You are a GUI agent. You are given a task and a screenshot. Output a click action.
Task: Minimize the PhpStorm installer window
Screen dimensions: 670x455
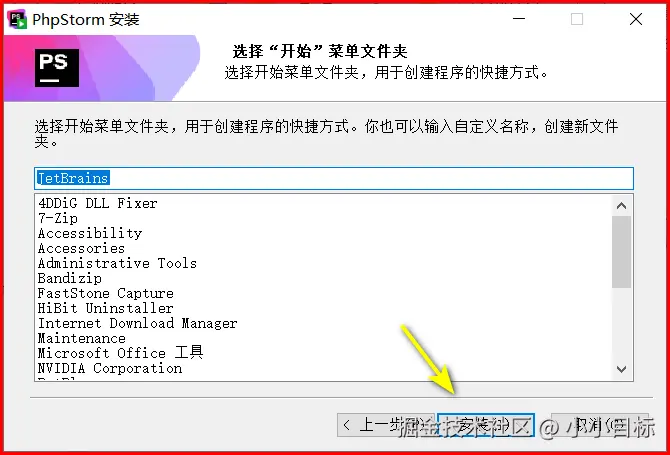pyautogui.click(x=519, y=19)
